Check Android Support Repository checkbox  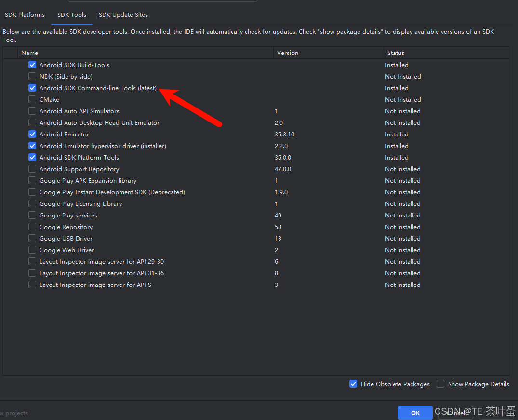[x=32, y=169]
